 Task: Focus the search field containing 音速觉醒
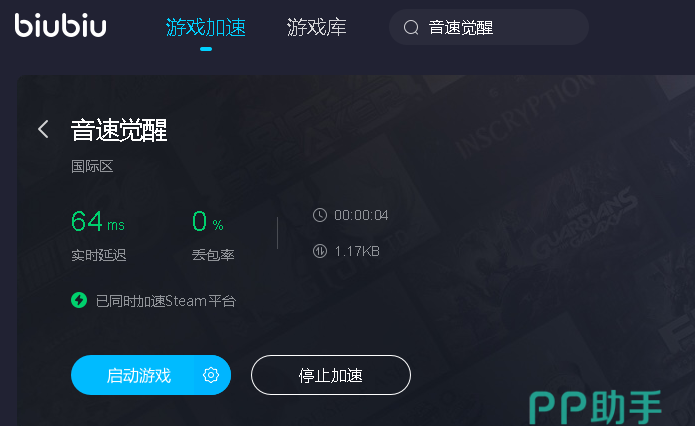[x=489, y=27]
